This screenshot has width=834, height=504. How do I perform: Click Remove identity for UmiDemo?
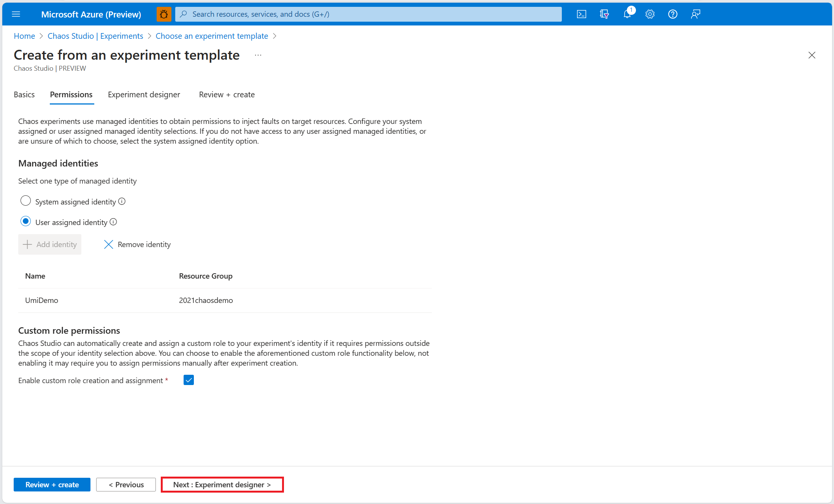pos(137,244)
